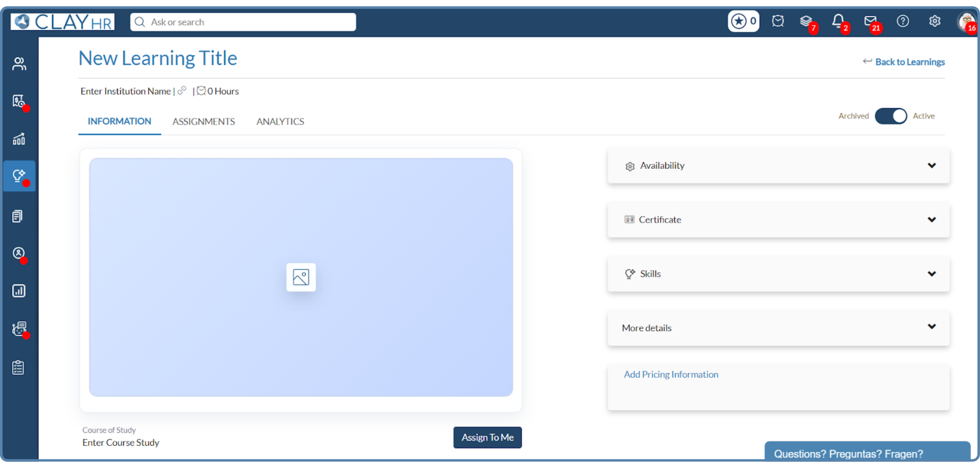Open the Questions? Preguntas? Fragen? chat

867,451
